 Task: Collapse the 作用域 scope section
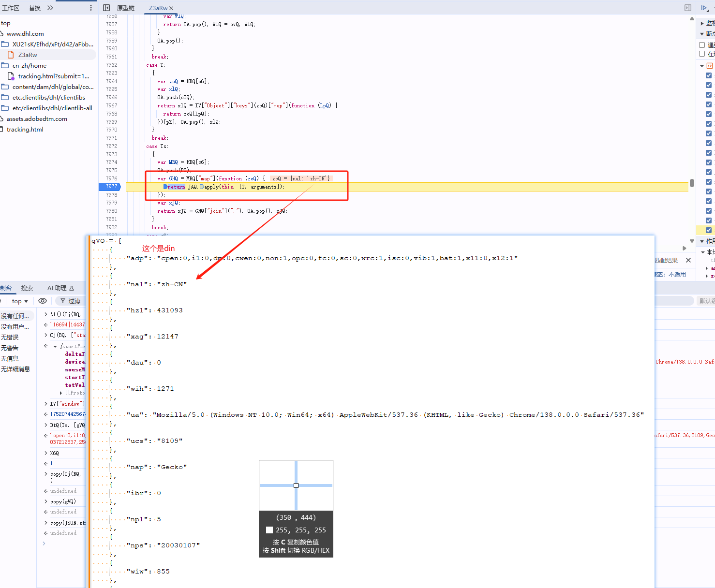coord(702,241)
